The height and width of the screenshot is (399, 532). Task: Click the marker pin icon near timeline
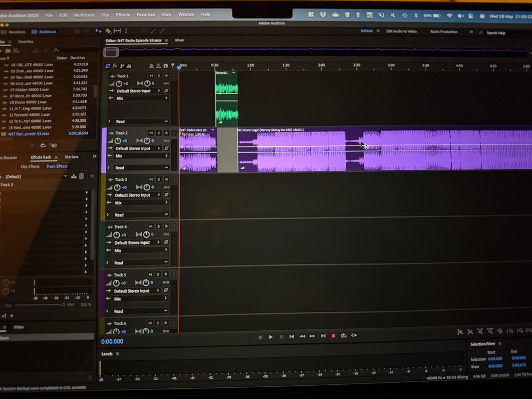[x=172, y=66]
